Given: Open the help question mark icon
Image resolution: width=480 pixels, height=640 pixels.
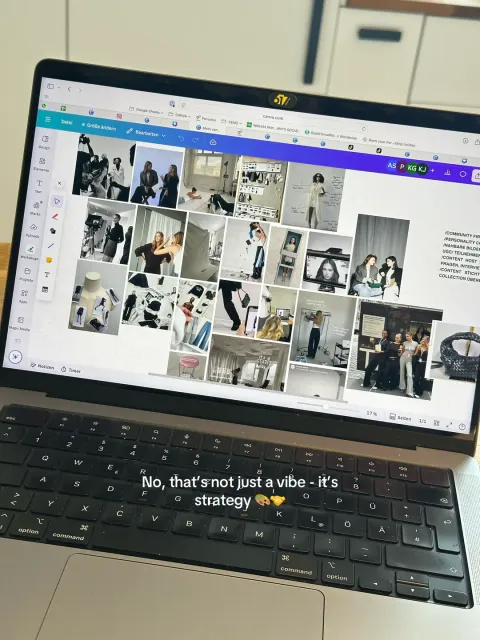Looking at the screenshot, I should [462, 427].
